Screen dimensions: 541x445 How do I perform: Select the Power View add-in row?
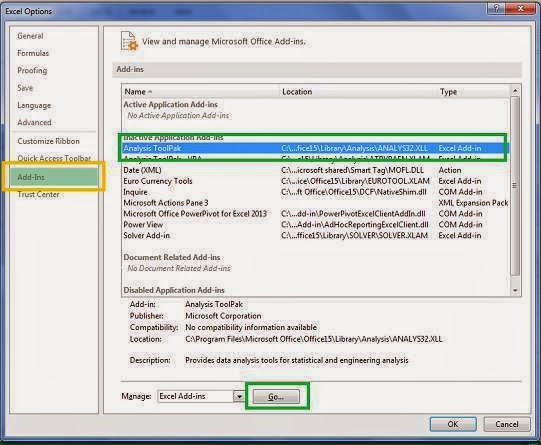coord(316,225)
